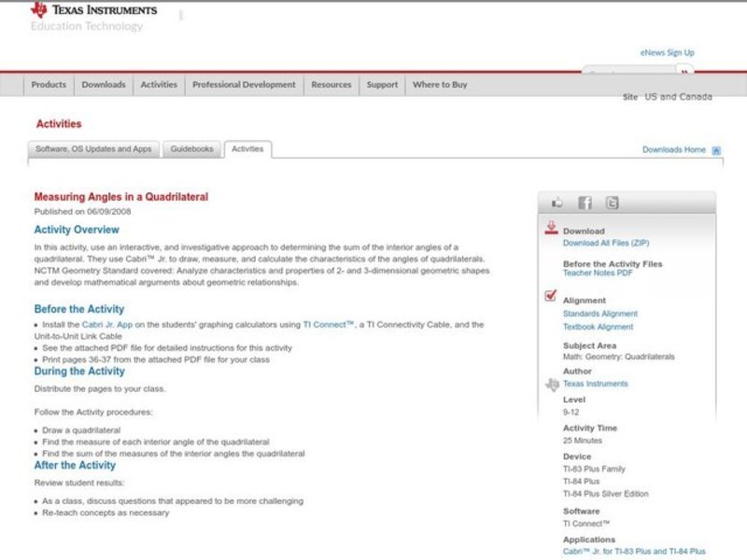
Task: Open the Downloads navigation menu
Action: point(103,85)
